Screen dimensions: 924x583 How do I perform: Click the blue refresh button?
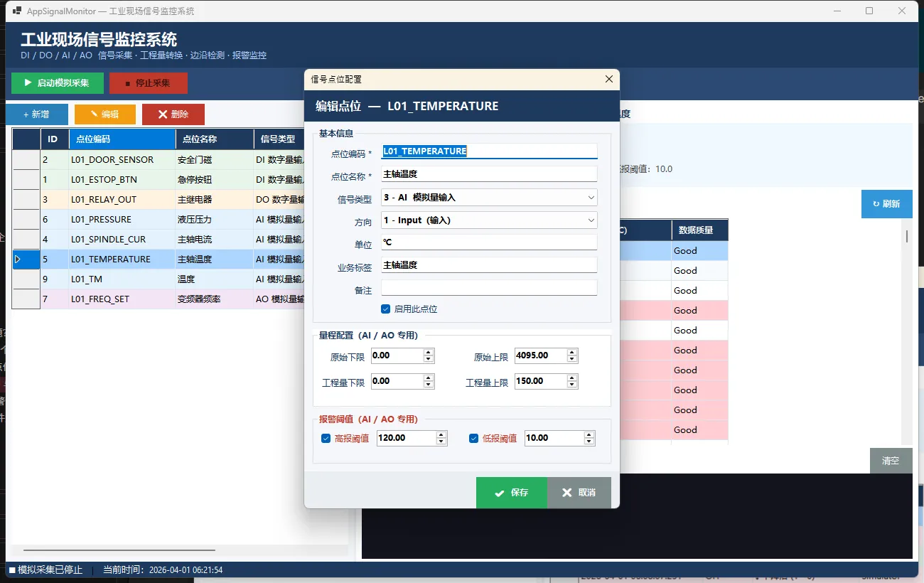886,204
